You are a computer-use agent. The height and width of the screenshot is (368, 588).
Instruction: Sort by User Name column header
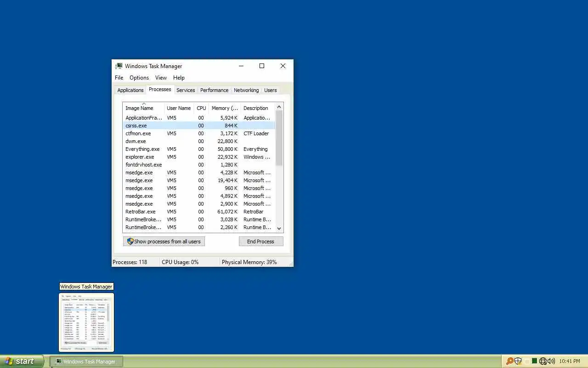pyautogui.click(x=179, y=108)
